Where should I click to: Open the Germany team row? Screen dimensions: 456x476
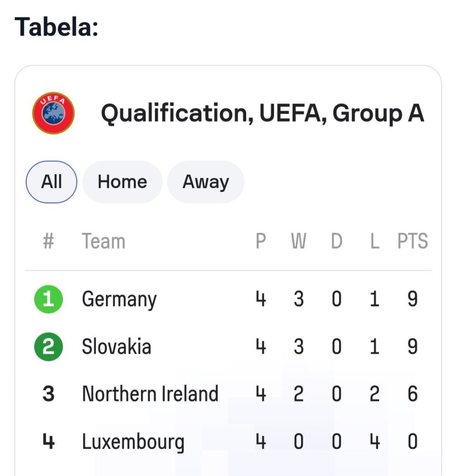click(x=119, y=299)
